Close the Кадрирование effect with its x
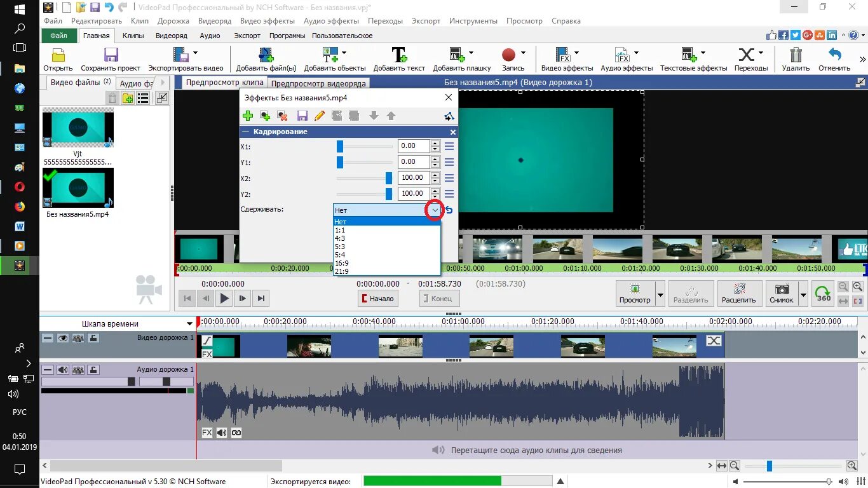 (453, 132)
